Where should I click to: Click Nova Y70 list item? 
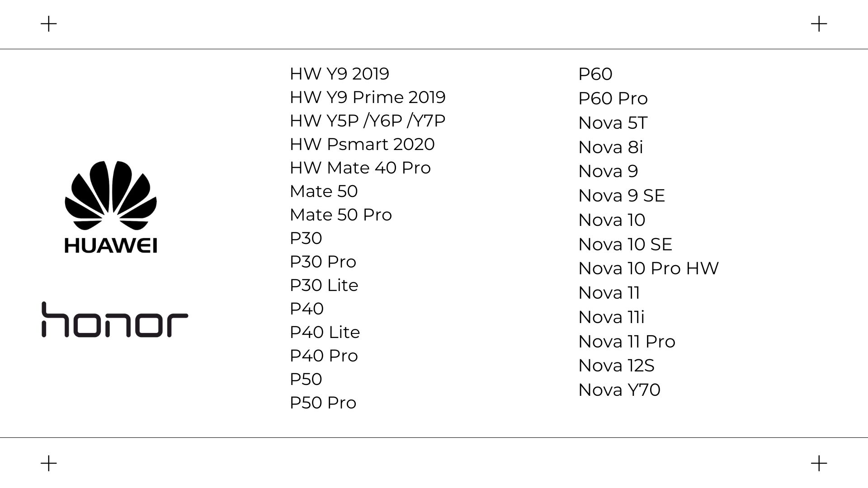619,390
